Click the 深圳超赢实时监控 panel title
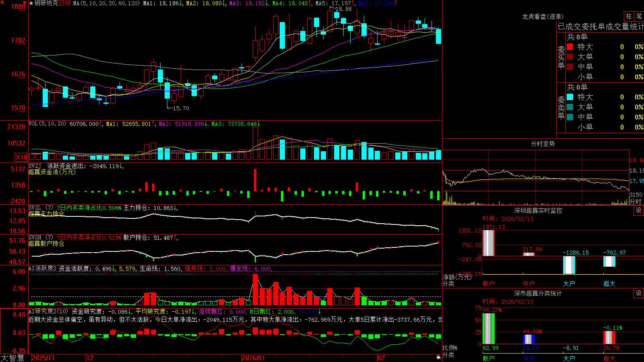644x362 pixels. pos(538,210)
